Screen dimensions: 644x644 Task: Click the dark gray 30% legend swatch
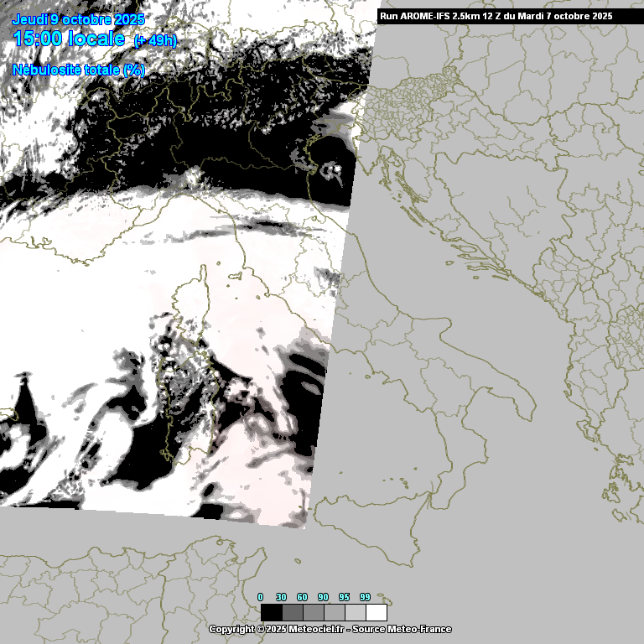[x=293, y=612]
